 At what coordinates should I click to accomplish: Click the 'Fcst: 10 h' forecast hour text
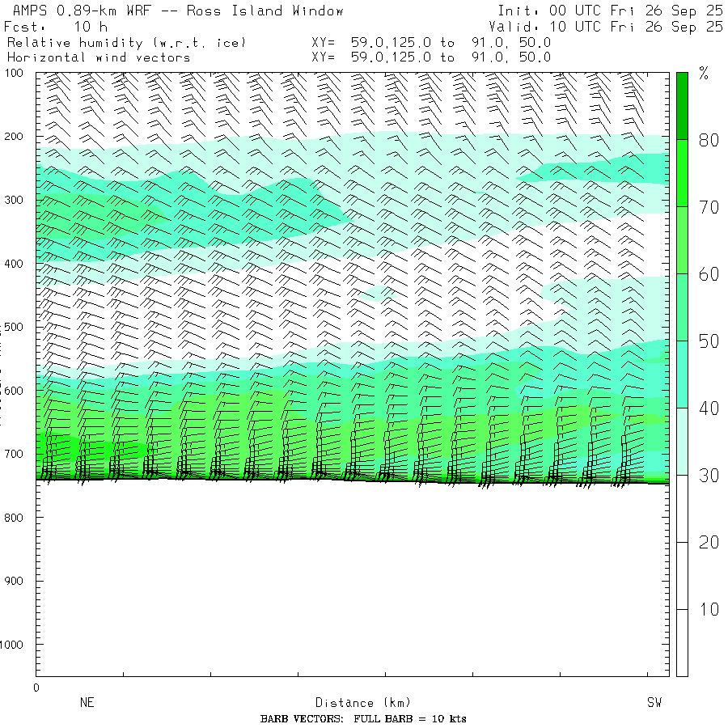point(56,27)
